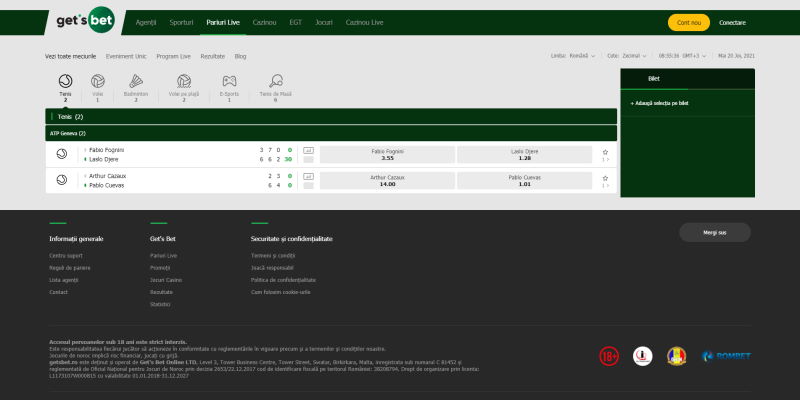Click the Cont nou button

(x=688, y=22)
